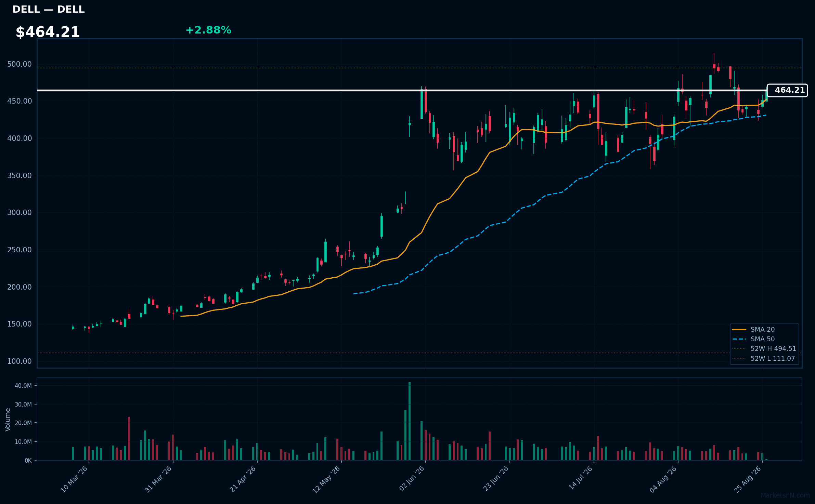This screenshot has width=815, height=504.
Task: Click the 21 Apr '26 date label
Action: pos(243,479)
